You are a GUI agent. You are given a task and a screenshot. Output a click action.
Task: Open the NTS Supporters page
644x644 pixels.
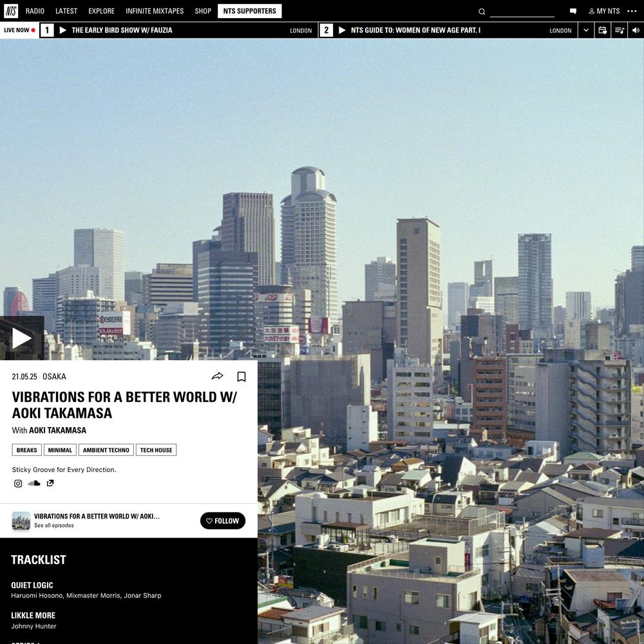pos(250,11)
